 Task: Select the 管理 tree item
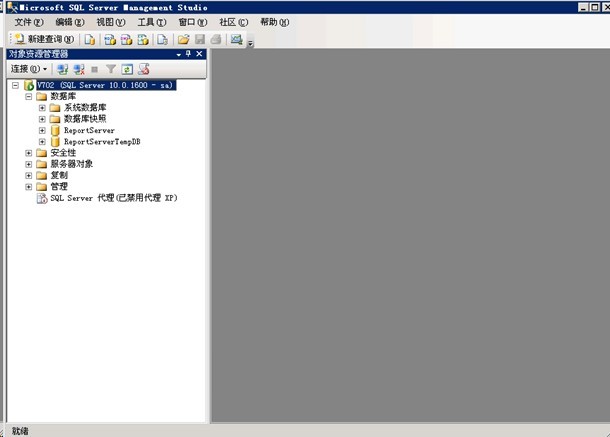coord(59,186)
